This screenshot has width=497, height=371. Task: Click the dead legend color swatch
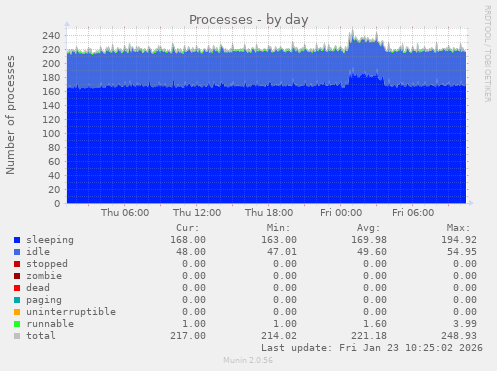[x=17, y=288]
